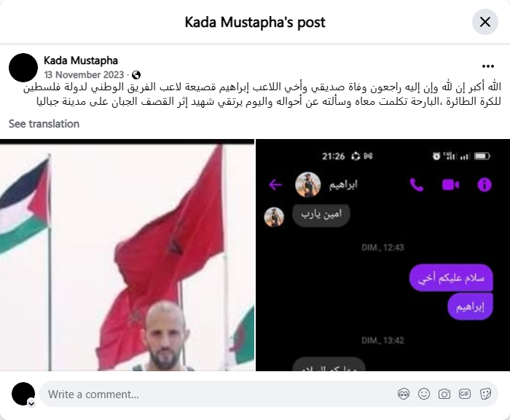Open the three-dot post options menu
Screen dimensions: 510x420
[x=488, y=66]
